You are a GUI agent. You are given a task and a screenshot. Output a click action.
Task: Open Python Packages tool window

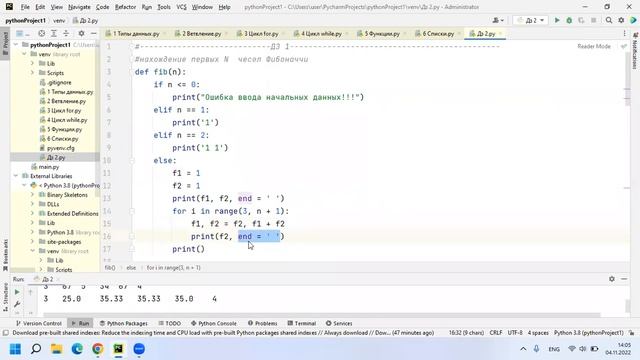(123, 323)
